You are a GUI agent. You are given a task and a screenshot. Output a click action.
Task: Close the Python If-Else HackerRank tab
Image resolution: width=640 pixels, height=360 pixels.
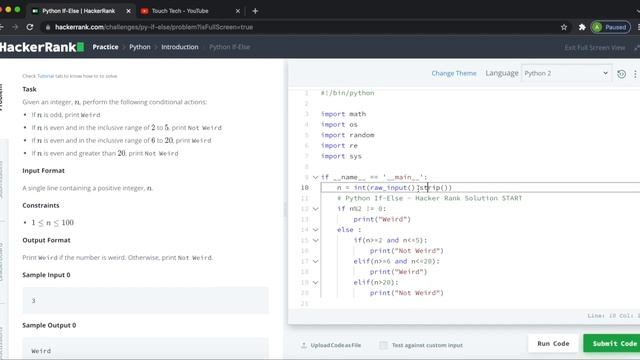128,11
